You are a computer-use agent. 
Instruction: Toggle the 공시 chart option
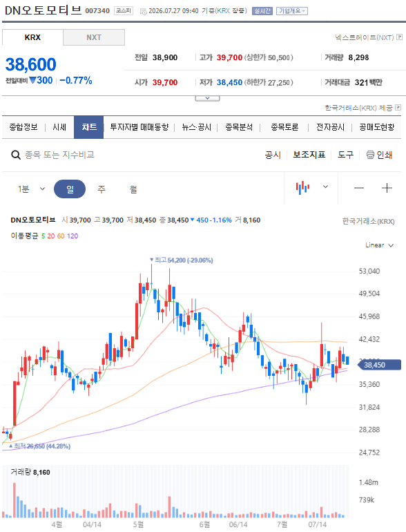(x=273, y=155)
